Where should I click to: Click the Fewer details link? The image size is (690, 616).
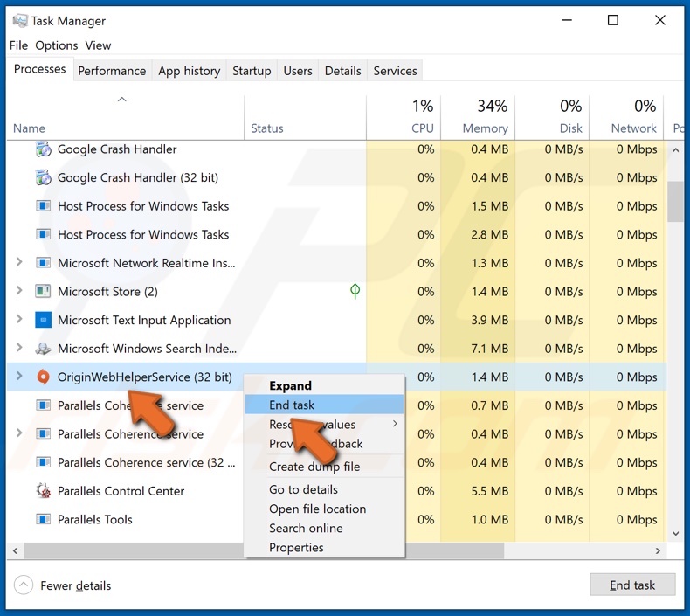coord(76,585)
